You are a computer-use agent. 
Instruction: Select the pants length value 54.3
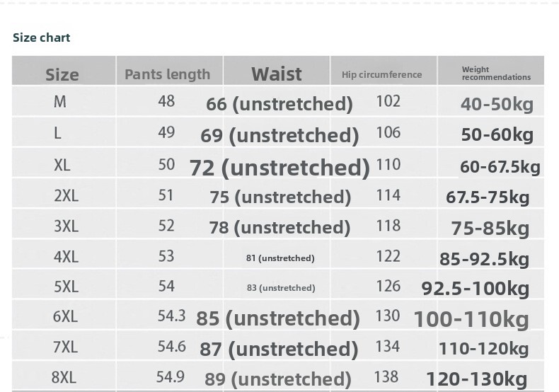pos(171,316)
